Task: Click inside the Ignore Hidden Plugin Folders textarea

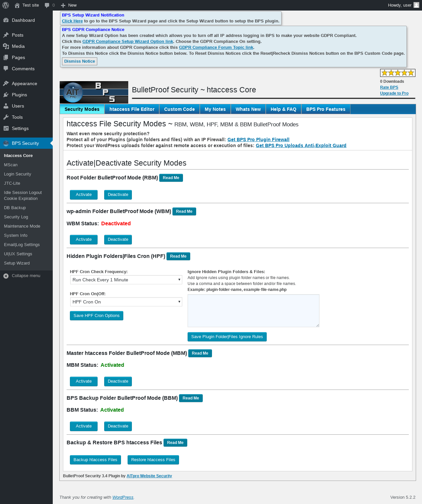Action: tap(254, 311)
